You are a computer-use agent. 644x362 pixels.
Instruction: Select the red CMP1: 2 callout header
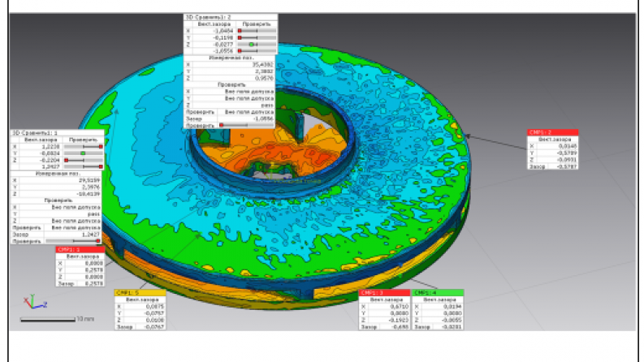pos(552,131)
